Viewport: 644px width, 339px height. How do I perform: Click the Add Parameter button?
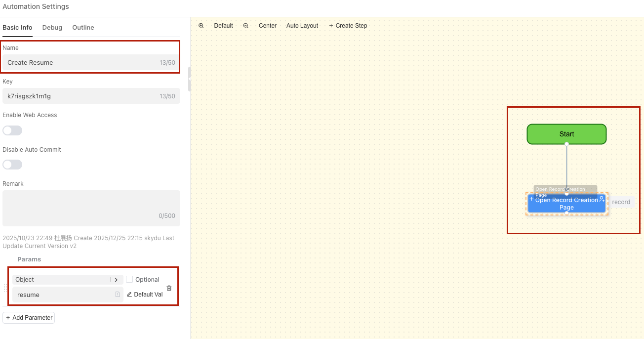click(29, 318)
